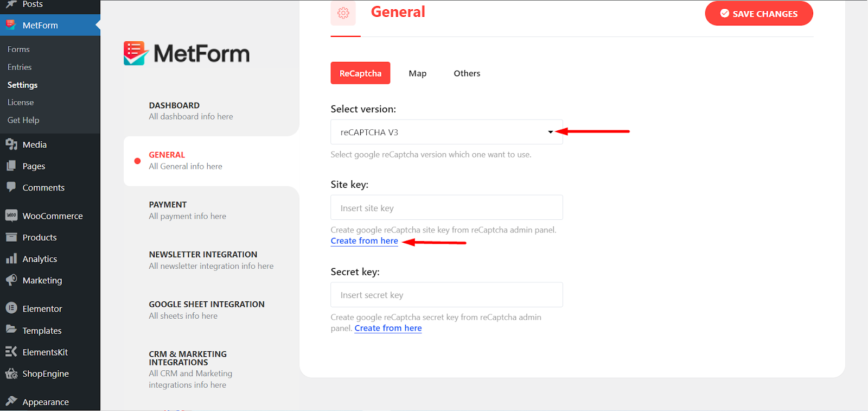The width and height of the screenshot is (868, 411).
Task: Click the Media icon in sidebar
Action: [11, 144]
